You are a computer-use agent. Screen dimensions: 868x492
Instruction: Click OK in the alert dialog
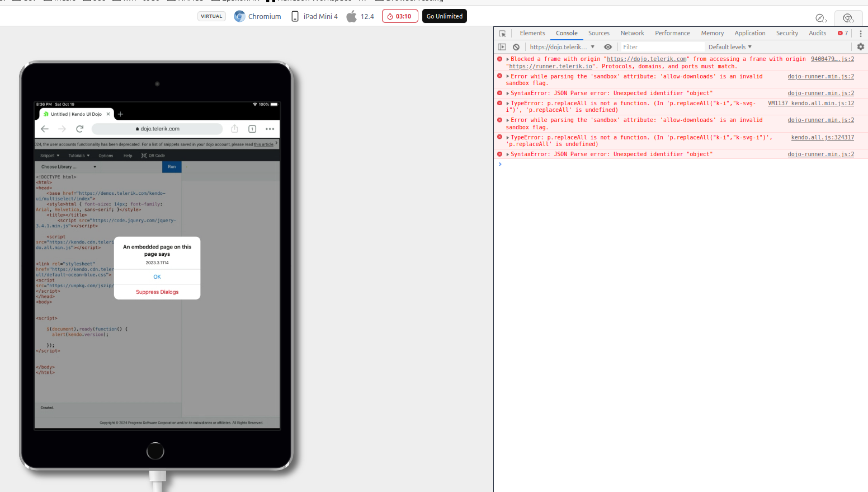157,277
